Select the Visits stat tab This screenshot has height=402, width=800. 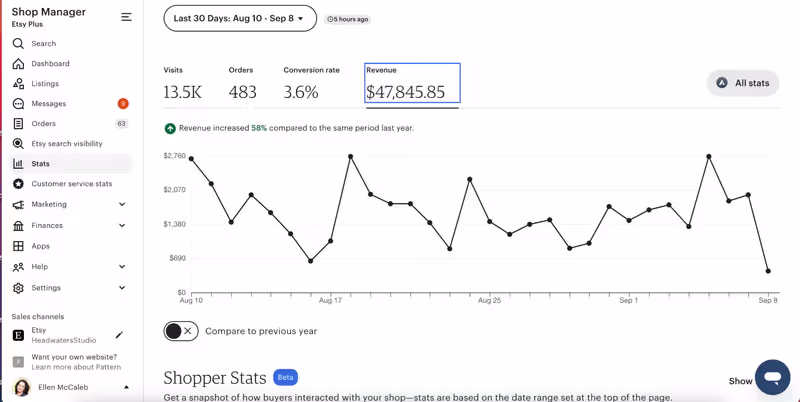183,84
